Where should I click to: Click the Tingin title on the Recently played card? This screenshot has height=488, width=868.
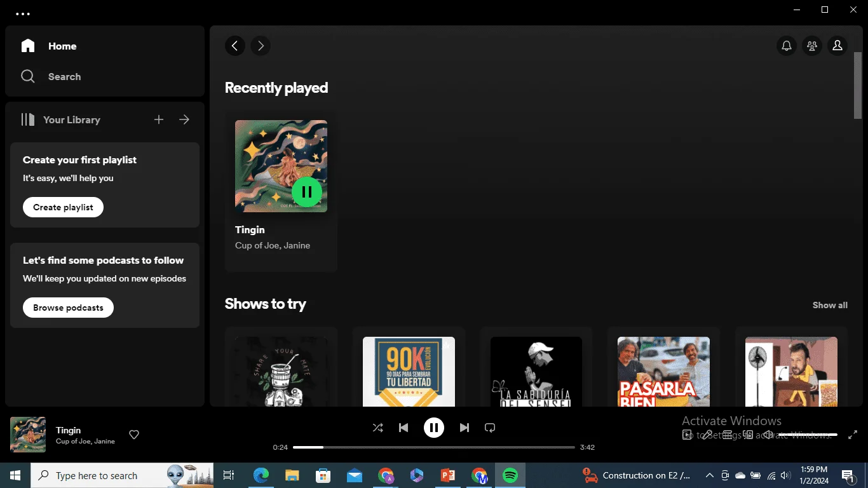click(x=250, y=229)
